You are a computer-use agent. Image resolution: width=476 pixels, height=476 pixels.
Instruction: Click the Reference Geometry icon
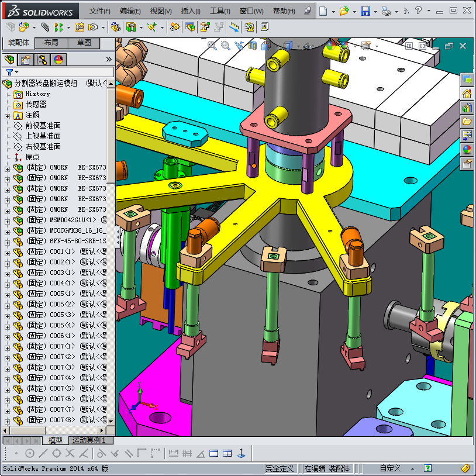[152, 27]
